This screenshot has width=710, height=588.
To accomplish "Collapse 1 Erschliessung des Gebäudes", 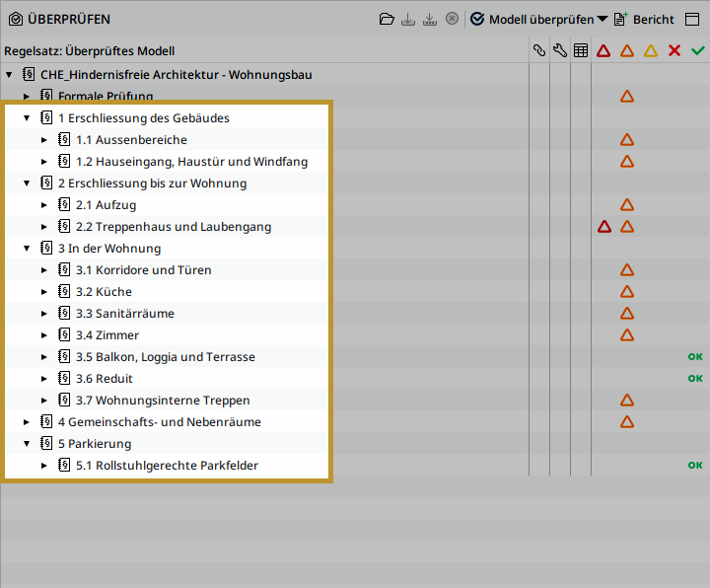I will tap(27, 118).
